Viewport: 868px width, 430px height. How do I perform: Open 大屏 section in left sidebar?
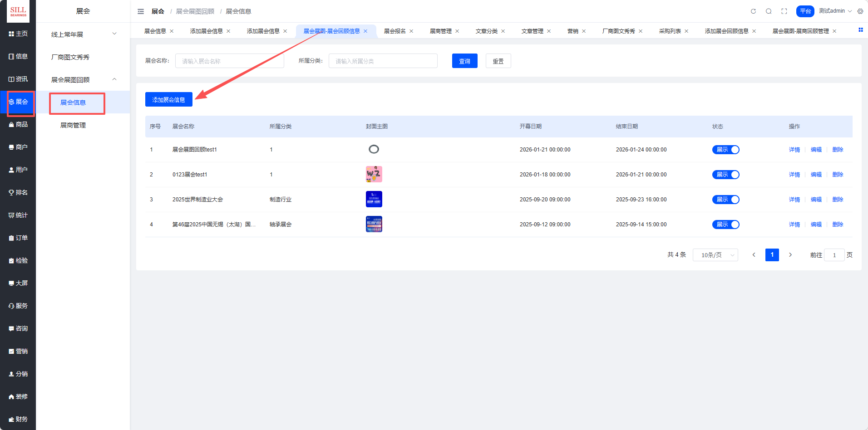click(x=18, y=283)
